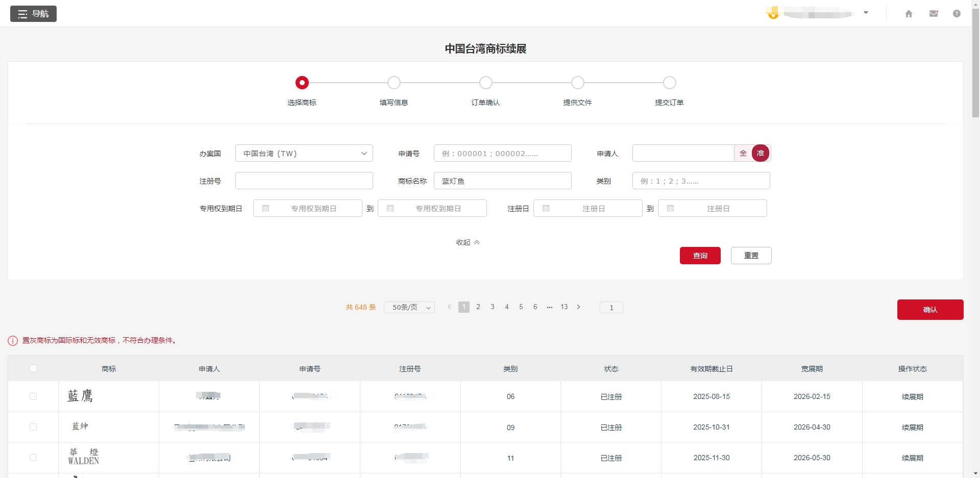This screenshot has width=980, height=478.
Task: Select the 提交订单 step circle
Action: (670, 83)
